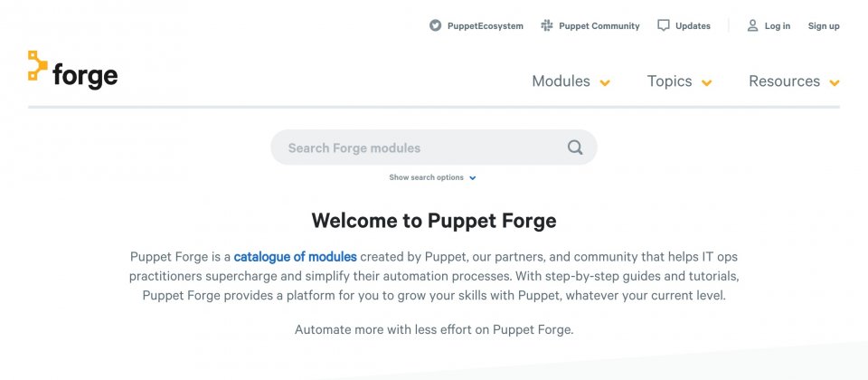Click the Updates speech bubble icon
Viewport: 868px width, 380px height.
point(663,25)
